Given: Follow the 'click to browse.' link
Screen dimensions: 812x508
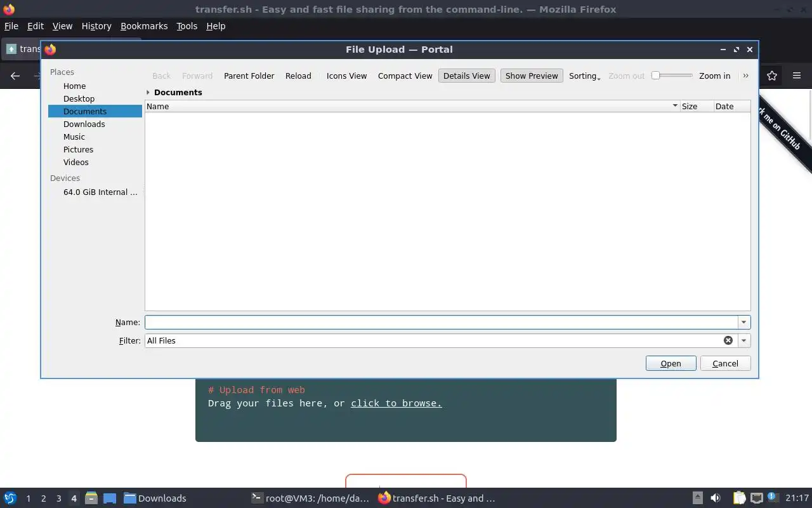Looking at the screenshot, I should pos(396,403).
